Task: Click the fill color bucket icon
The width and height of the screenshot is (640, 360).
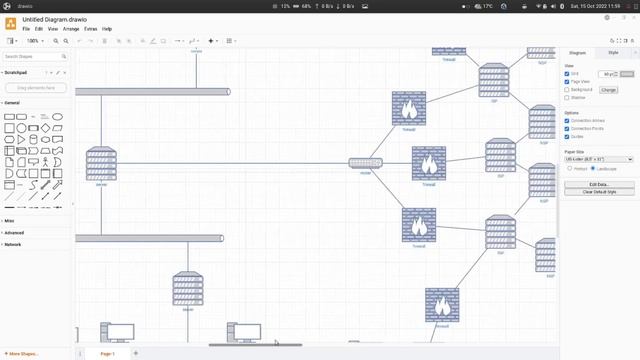Action: tap(143, 41)
